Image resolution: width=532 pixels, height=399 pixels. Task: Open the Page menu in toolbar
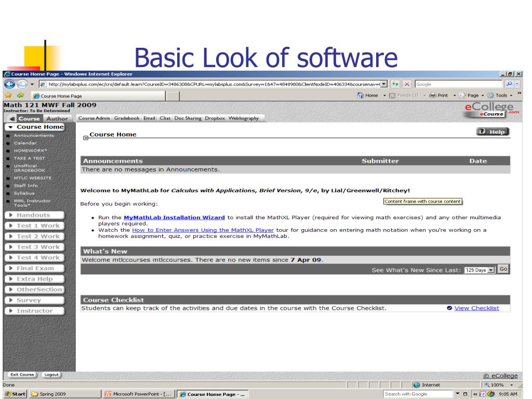[x=472, y=96]
